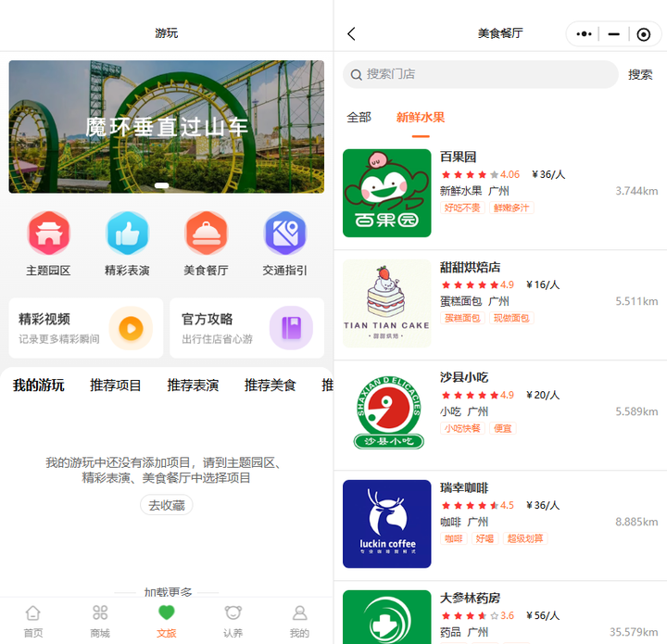Screen dimensions: 667x644
Task: Open 商城 in bottom navigation
Action: (100, 621)
